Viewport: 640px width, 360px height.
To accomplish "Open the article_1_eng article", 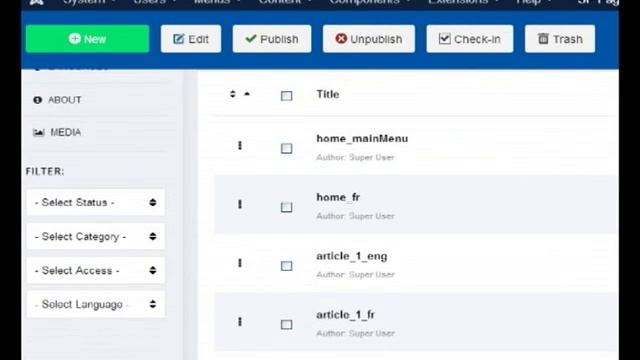I will (x=351, y=256).
